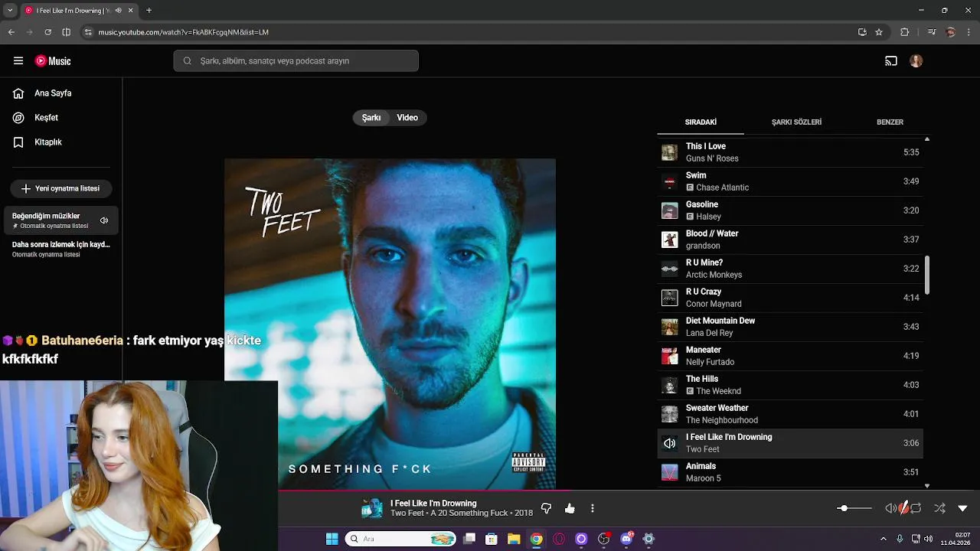
Task: Click the Two Feet album artwork
Action: 390,324
